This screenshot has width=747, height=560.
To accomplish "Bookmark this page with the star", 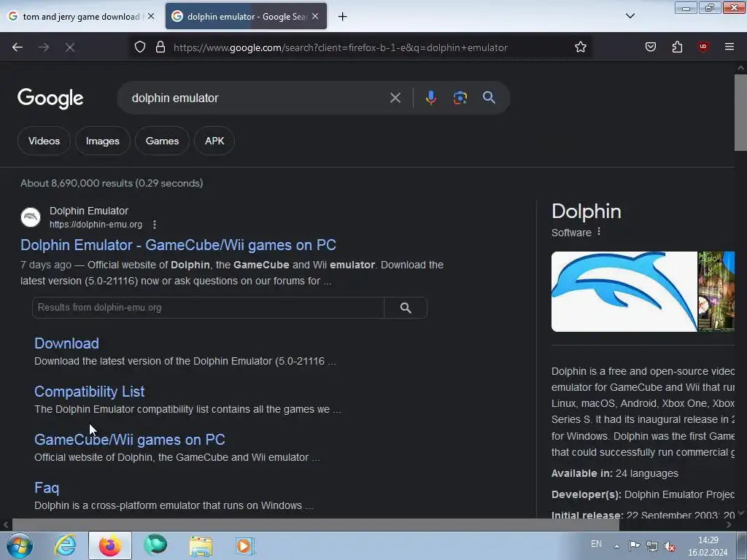I will click(580, 47).
